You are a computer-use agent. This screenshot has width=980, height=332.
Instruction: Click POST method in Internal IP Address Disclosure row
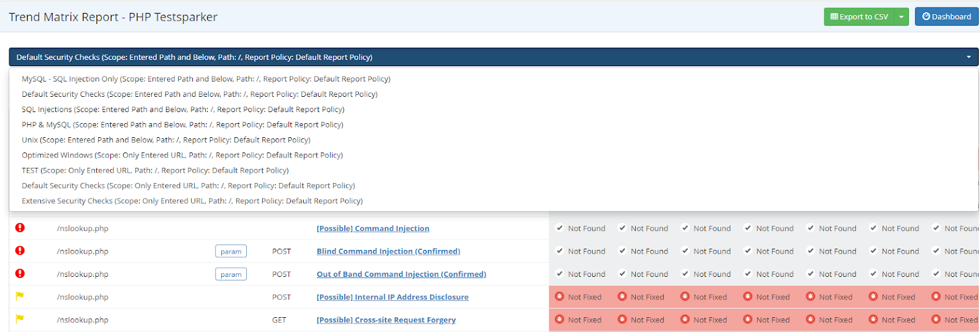coord(282,297)
